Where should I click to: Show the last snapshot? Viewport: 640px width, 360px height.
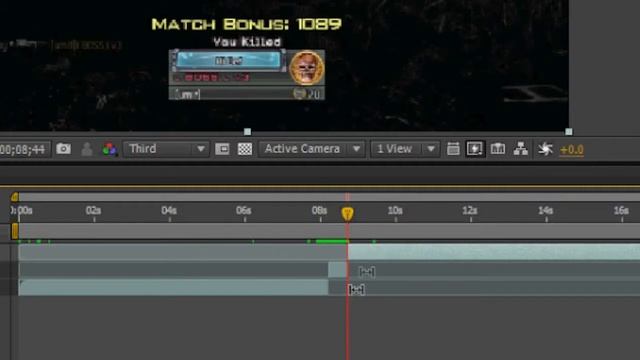[87, 149]
